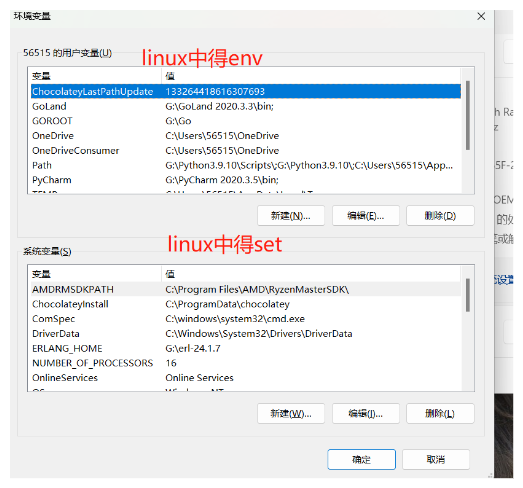Viewport: 523px width, 488px height.
Task: Select the ComSpec system variable row
Action: (246, 319)
